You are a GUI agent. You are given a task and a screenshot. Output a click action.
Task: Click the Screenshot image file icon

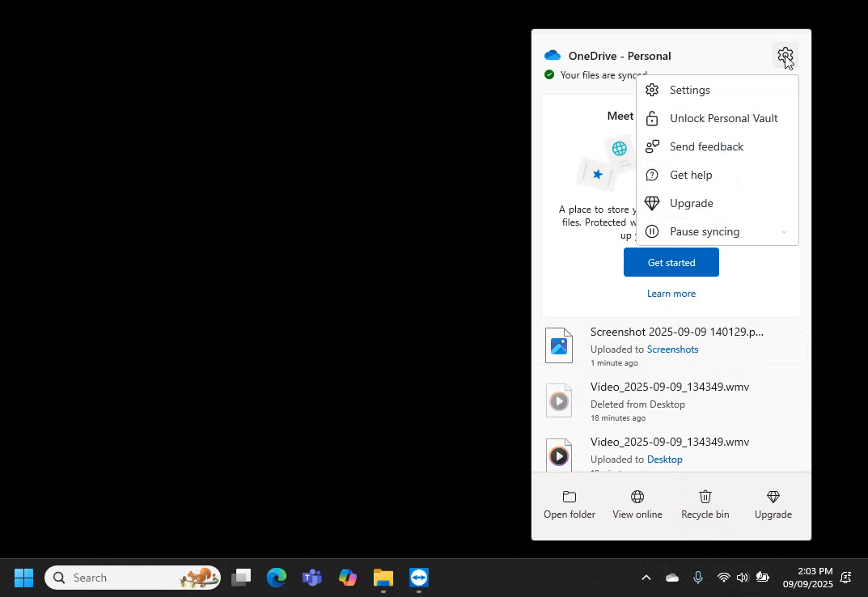point(558,345)
